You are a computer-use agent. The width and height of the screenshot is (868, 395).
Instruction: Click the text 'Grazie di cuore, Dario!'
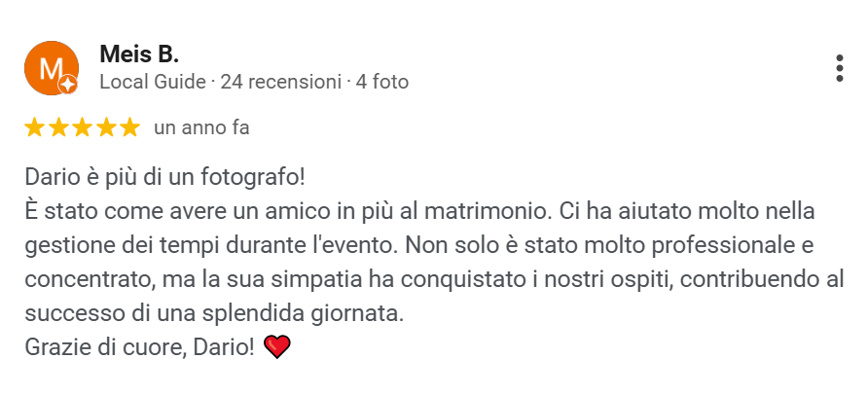[139, 345]
